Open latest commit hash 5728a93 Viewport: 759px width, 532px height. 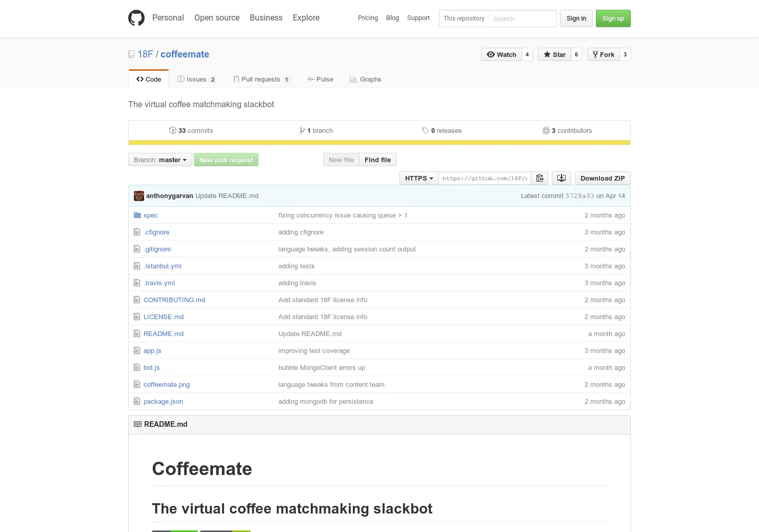580,196
